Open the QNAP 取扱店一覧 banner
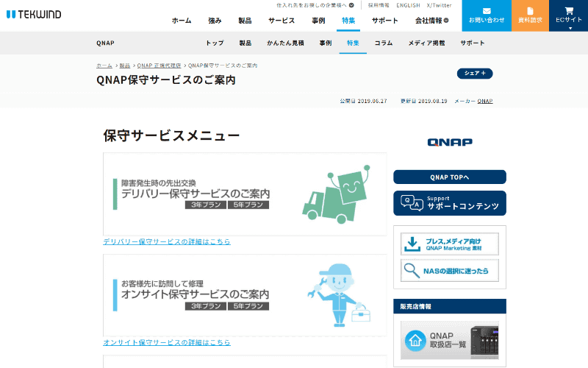Image resolution: width=588 pixels, height=368 pixels. [x=450, y=340]
